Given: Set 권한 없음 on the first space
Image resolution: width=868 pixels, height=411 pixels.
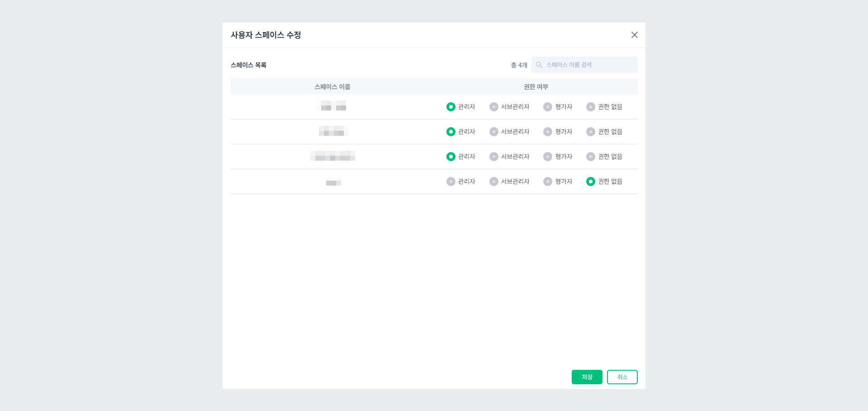Looking at the screenshot, I should coord(590,107).
